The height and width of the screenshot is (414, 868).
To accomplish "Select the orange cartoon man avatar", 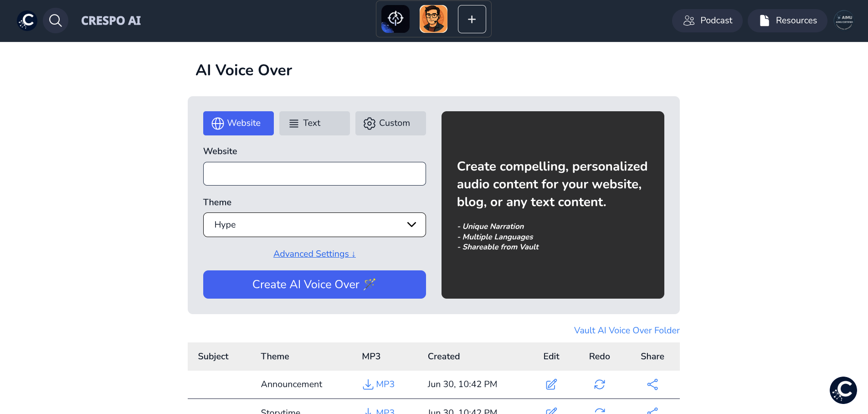I will coord(433,19).
